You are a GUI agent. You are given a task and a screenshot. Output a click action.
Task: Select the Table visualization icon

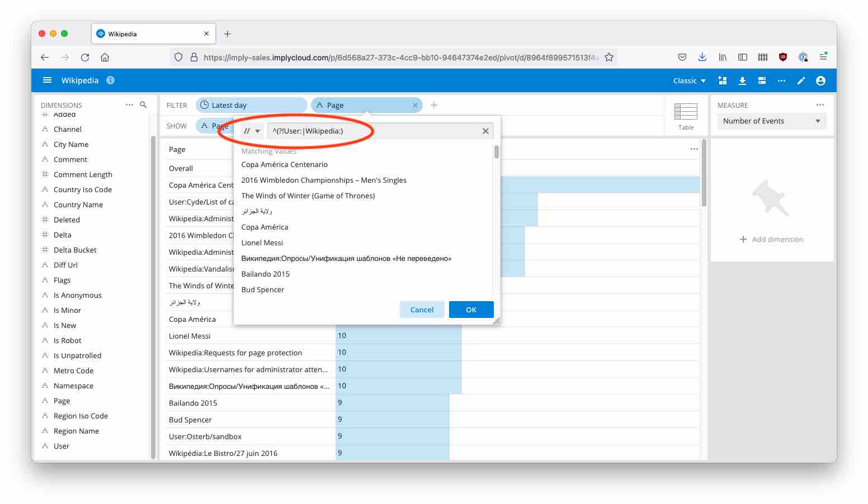pyautogui.click(x=686, y=117)
